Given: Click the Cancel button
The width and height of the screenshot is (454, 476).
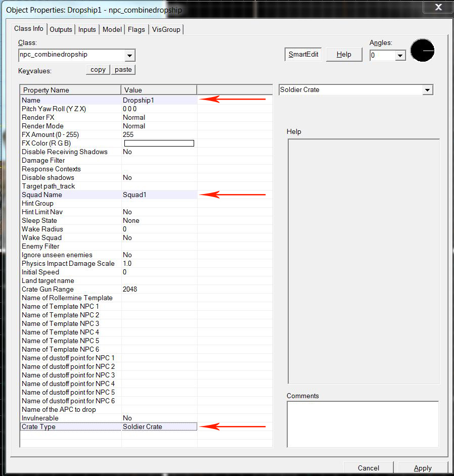Looking at the screenshot, I should (x=369, y=468).
